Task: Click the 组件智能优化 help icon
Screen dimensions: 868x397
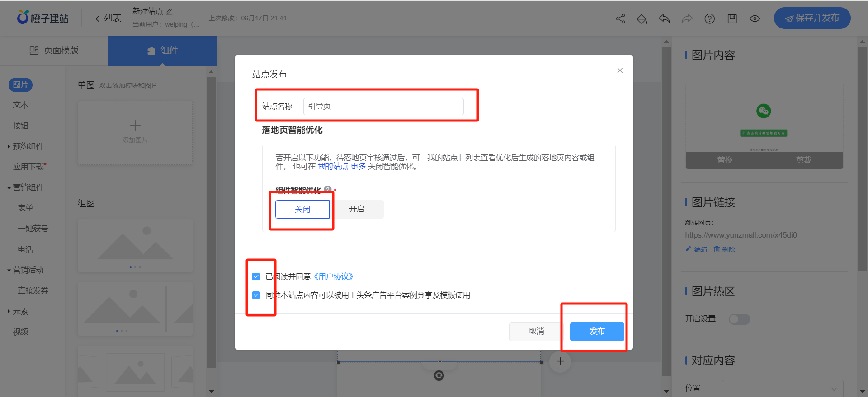Action: point(328,190)
